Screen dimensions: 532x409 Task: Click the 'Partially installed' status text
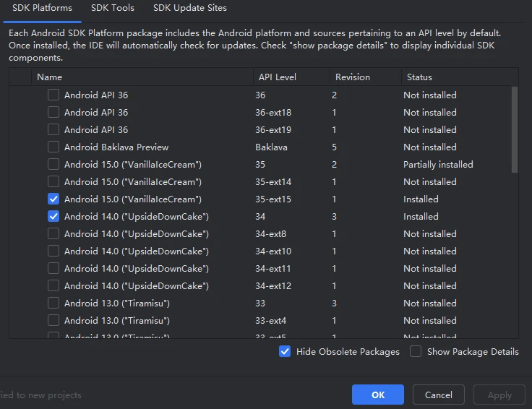coord(438,165)
